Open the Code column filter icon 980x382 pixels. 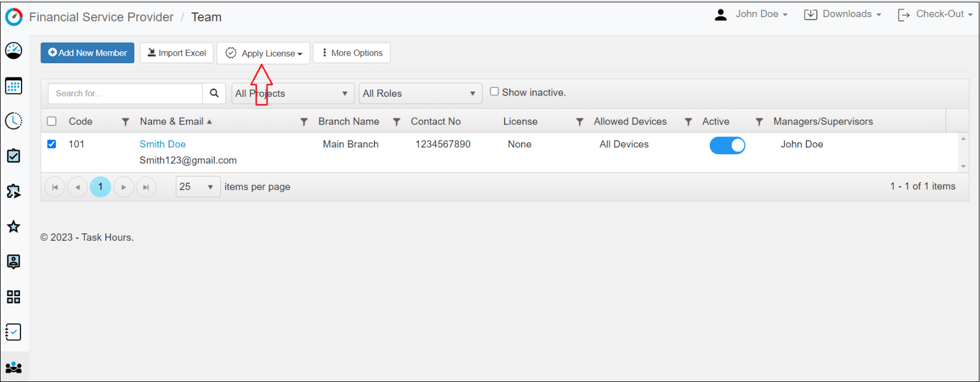(x=125, y=122)
